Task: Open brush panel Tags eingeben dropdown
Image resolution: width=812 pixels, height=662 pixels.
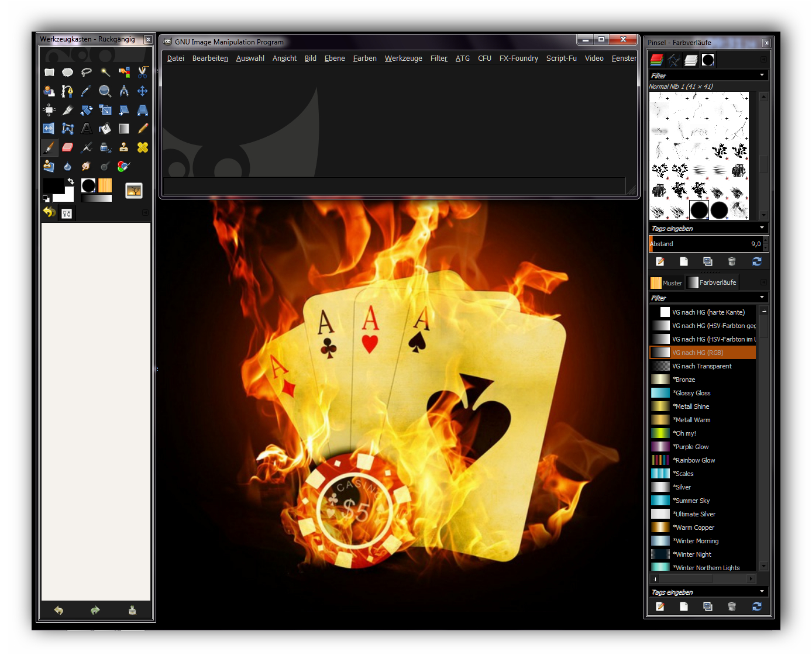Action: click(x=762, y=228)
